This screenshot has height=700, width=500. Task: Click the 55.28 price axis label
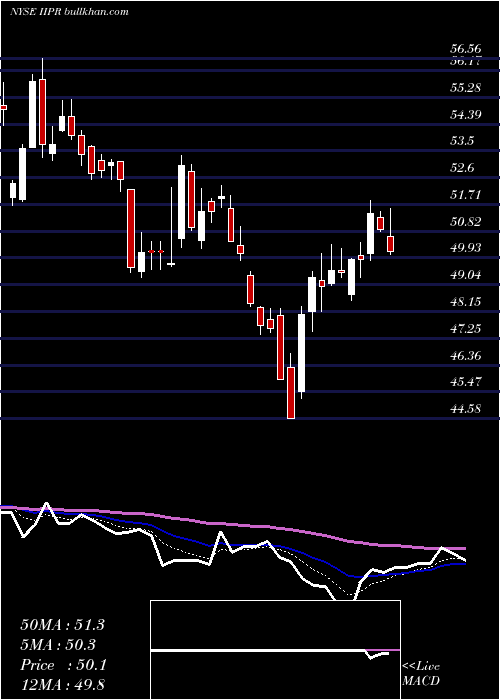(466, 88)
